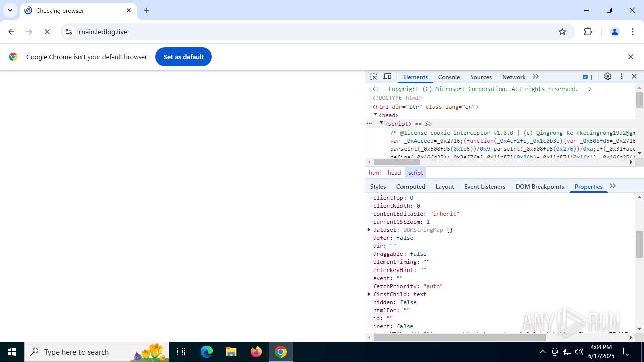Open the Chrome profile avatar

coord(614,32)
